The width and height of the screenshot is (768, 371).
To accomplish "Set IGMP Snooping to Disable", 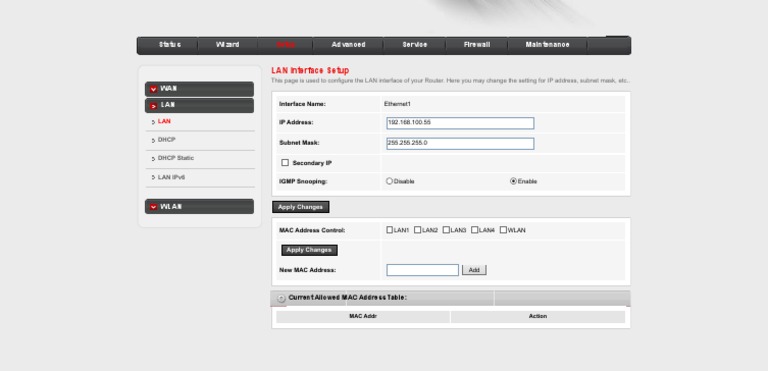I will pos(389,181).
